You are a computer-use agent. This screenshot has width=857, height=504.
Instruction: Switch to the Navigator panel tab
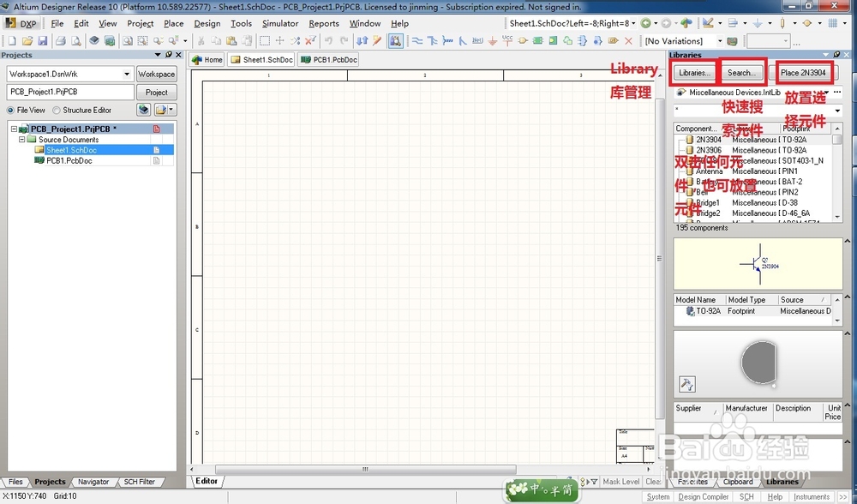pyautogui.click(x=93, y=482)
